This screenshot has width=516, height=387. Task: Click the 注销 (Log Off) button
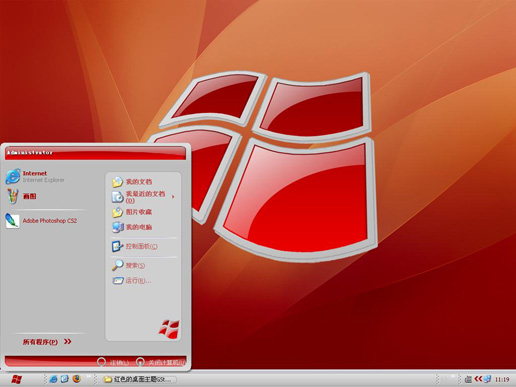[113, 362]
